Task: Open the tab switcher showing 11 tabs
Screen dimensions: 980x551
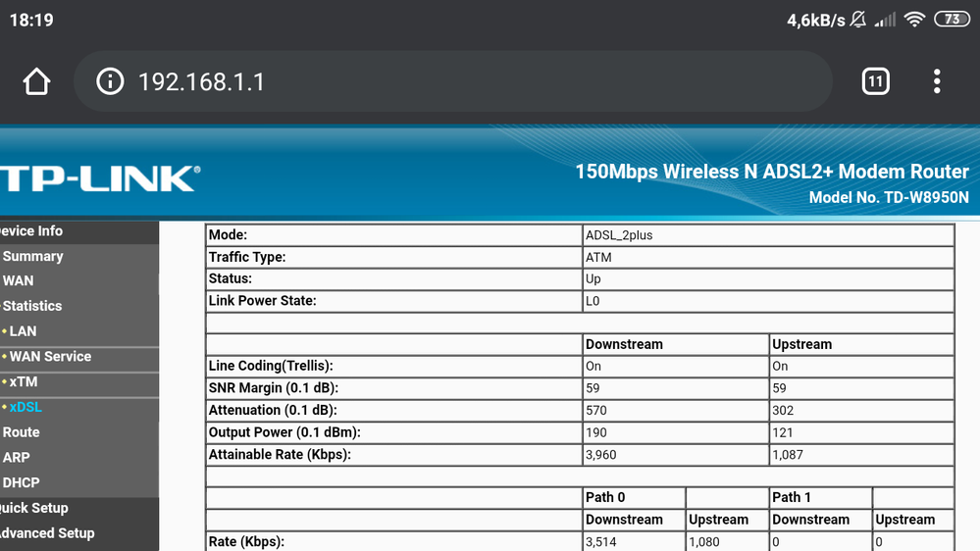Action: click(875, 81)
